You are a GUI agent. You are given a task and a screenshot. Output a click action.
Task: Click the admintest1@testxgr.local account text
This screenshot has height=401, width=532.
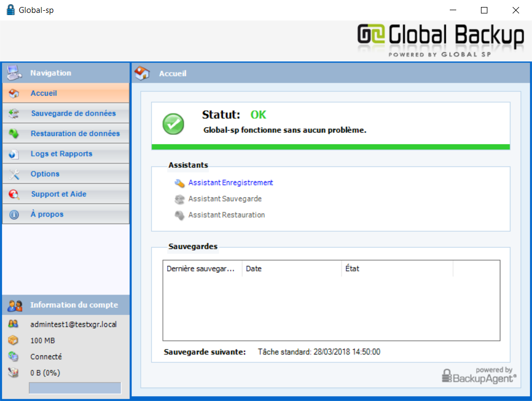tap(73, 324)
